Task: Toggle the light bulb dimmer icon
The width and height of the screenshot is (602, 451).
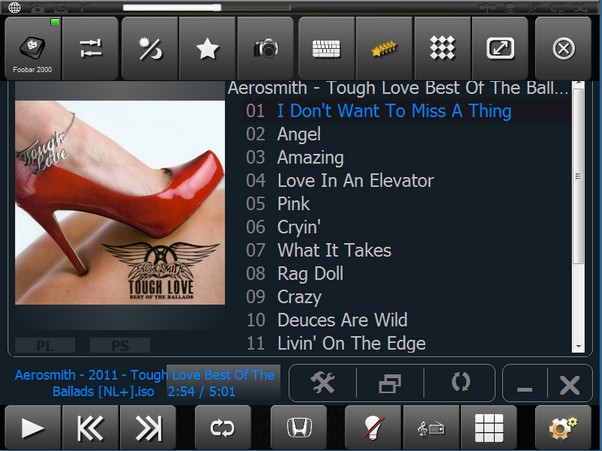Action: [x=373, y=428]
